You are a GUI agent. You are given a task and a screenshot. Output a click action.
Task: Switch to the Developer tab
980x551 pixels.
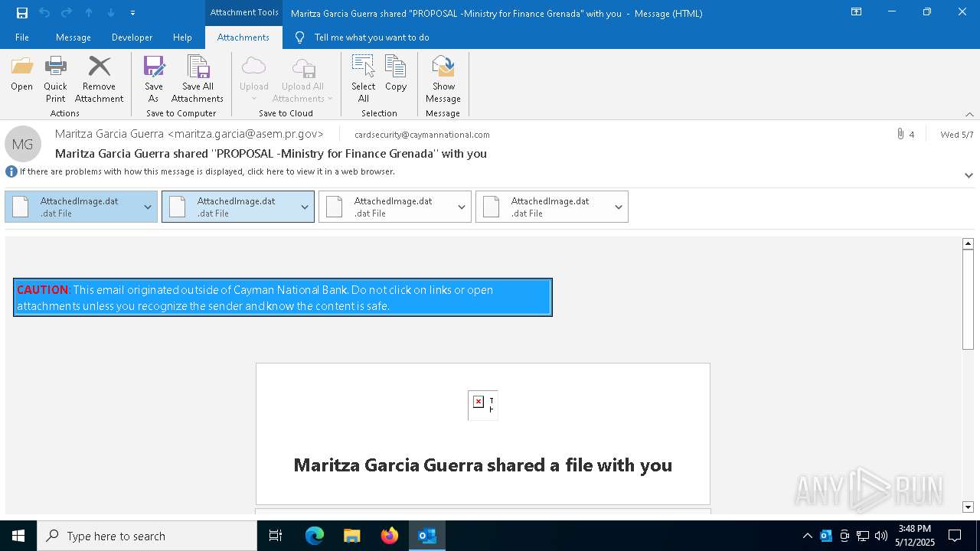click(x=132, y=37)
